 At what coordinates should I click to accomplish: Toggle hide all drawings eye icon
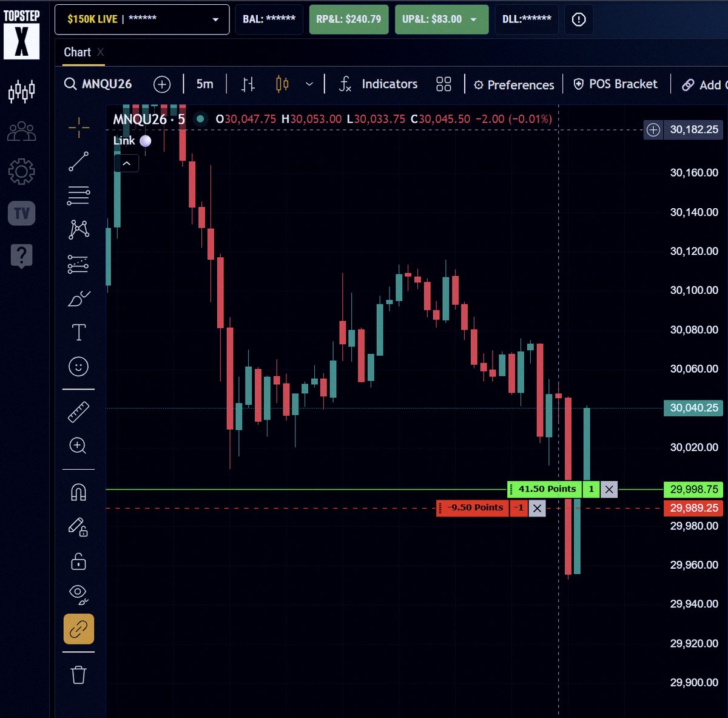tap(78, 594)
